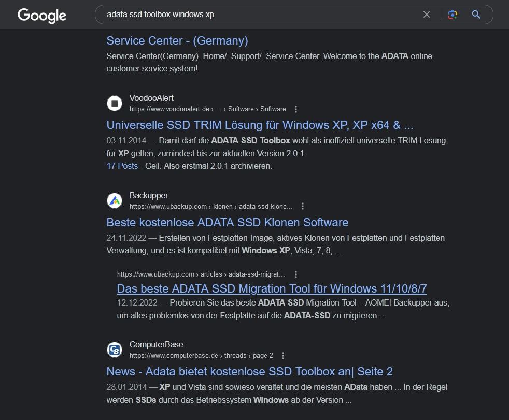Click the VoodooAlert site favicon
The height and width of the screenshot is (420, 509).
point(115,104)
